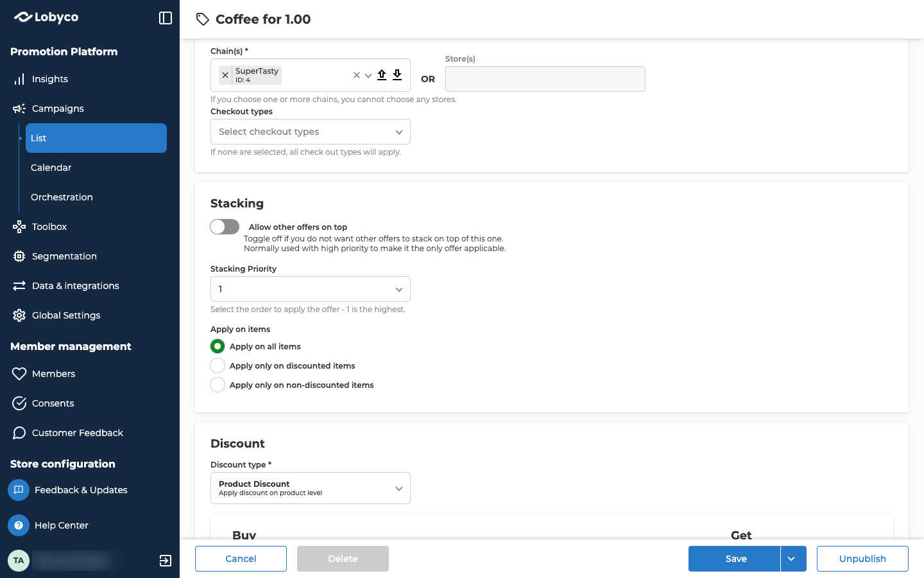
Task: Expand the Chains dropdown chevron
Action: (x=368, y=75)
